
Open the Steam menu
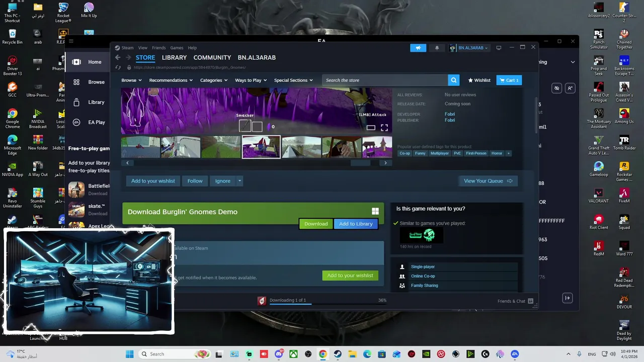[127, 48]
